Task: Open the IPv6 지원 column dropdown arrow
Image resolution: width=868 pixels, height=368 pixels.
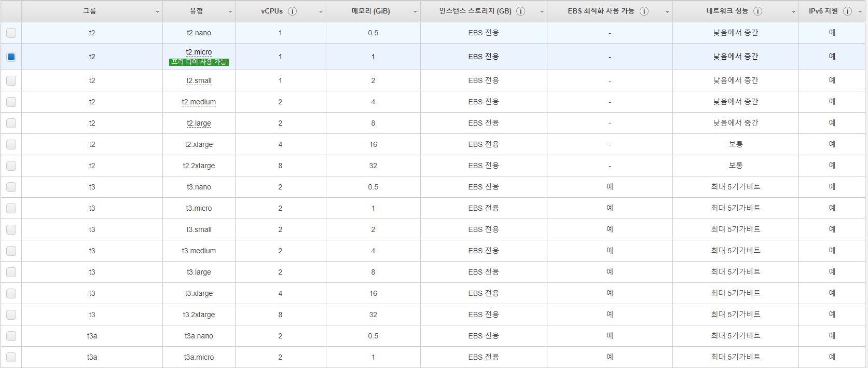Action: coord(860,12)
